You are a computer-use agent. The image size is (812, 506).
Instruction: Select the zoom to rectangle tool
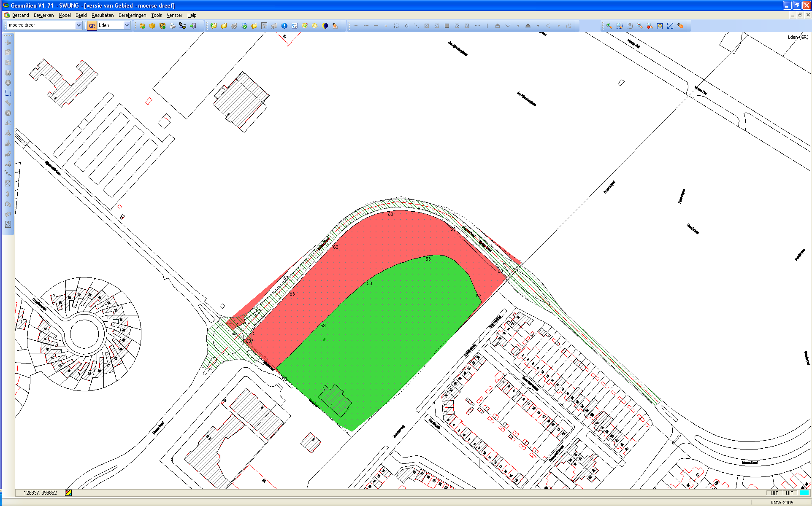pyautogui.click(x=619, y=26)
